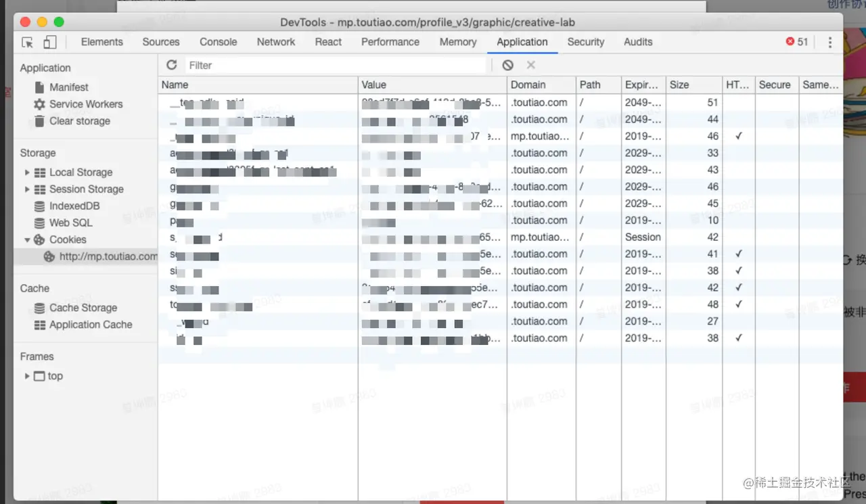Sort cookies by the Name column
This screenshot has width=866, height=504.
click(258, 85)
